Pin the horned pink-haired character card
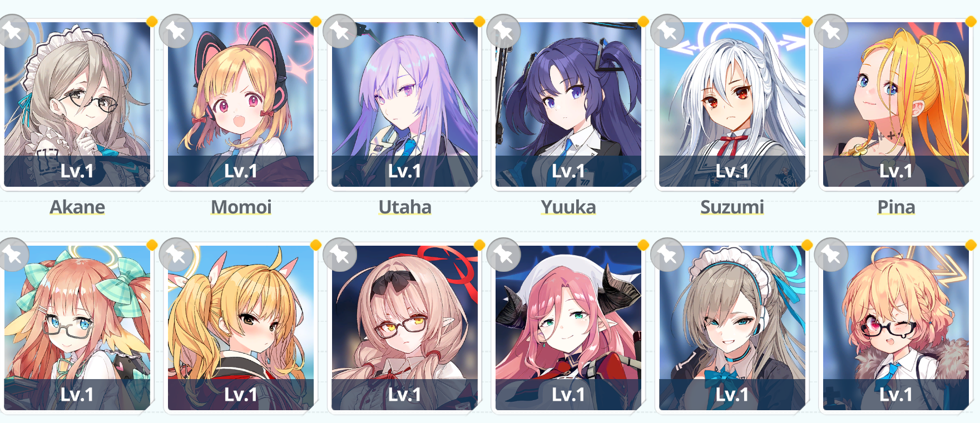This screenshot has width=980, height=423. point(503,255)
